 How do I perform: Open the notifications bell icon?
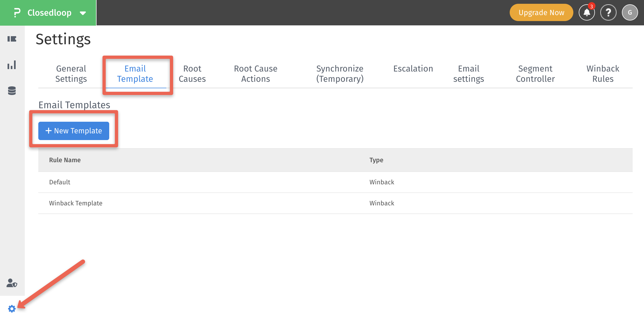587,13
